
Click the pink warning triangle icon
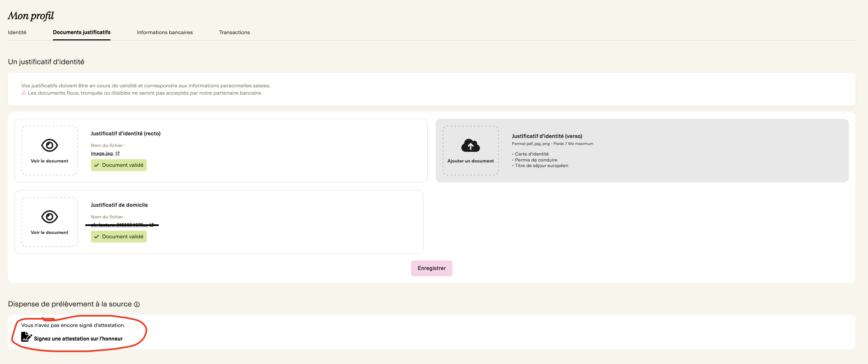point(23,93)
